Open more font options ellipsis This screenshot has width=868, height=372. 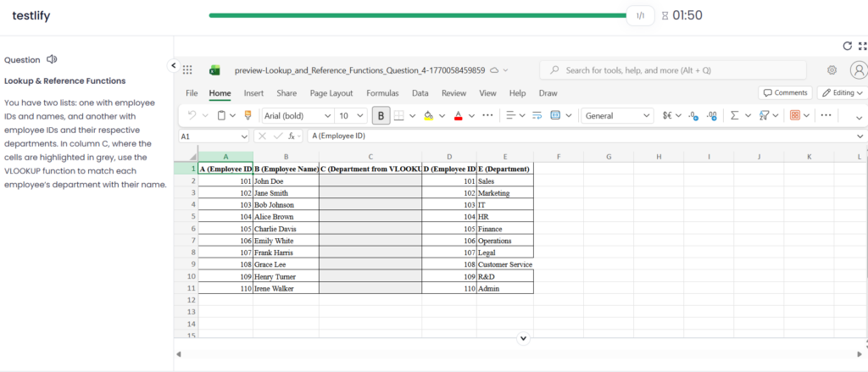[487, 116]
